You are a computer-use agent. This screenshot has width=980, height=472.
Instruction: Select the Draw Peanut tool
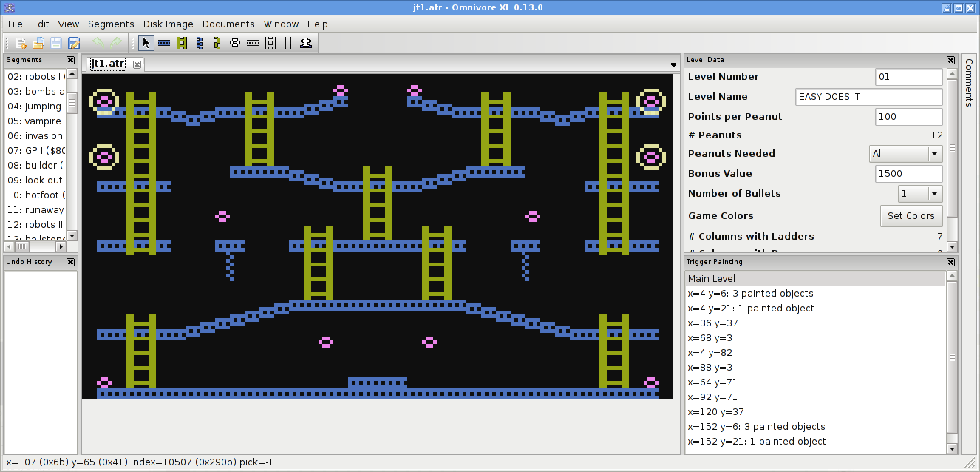coord(235,43)
